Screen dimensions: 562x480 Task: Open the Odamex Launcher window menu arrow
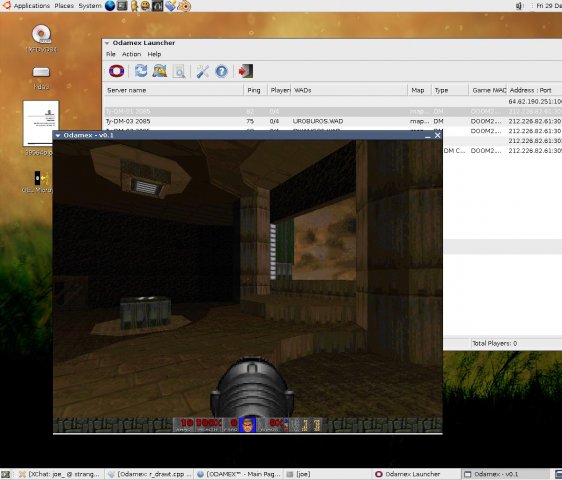(107, 43)
